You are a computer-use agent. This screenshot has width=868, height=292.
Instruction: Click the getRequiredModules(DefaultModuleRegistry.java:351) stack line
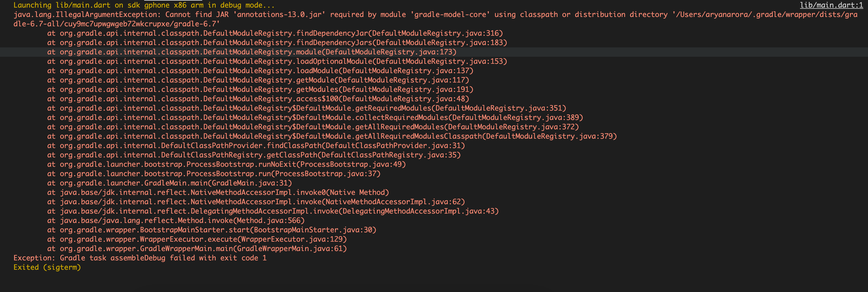[307, 108]
